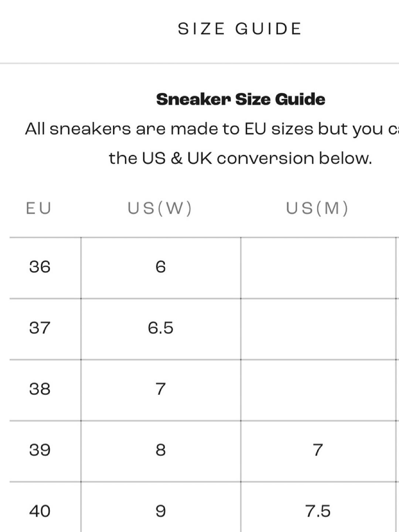Select women's US size 6 cell
This screenshot has width=399, height=532.
click(x=161, y=267)
